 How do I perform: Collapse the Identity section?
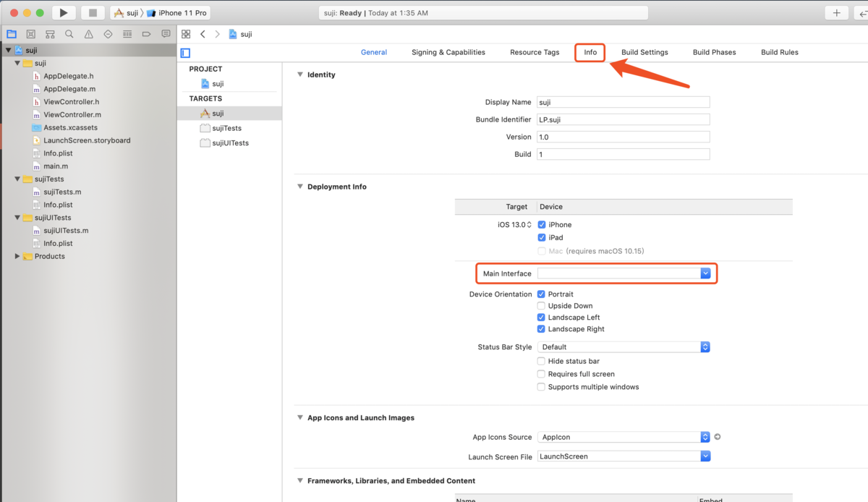(300, 75)
